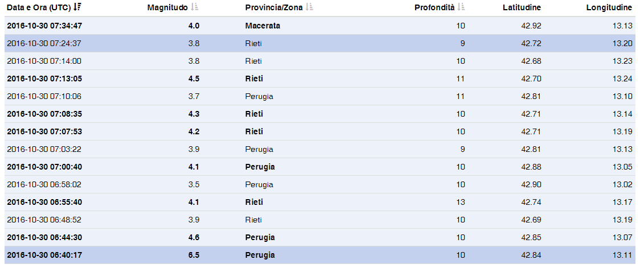Click the 06:48:52 Rieti event row

(44, 220)
